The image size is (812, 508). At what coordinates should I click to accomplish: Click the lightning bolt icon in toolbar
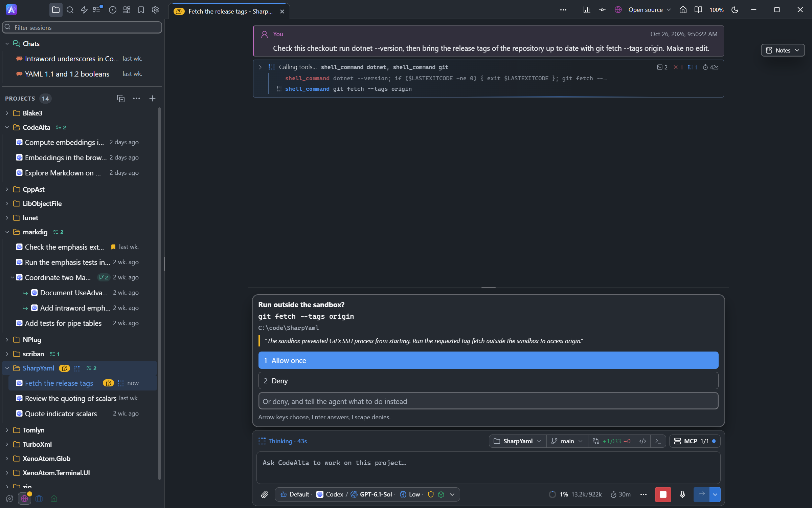(x=84, y=10)
